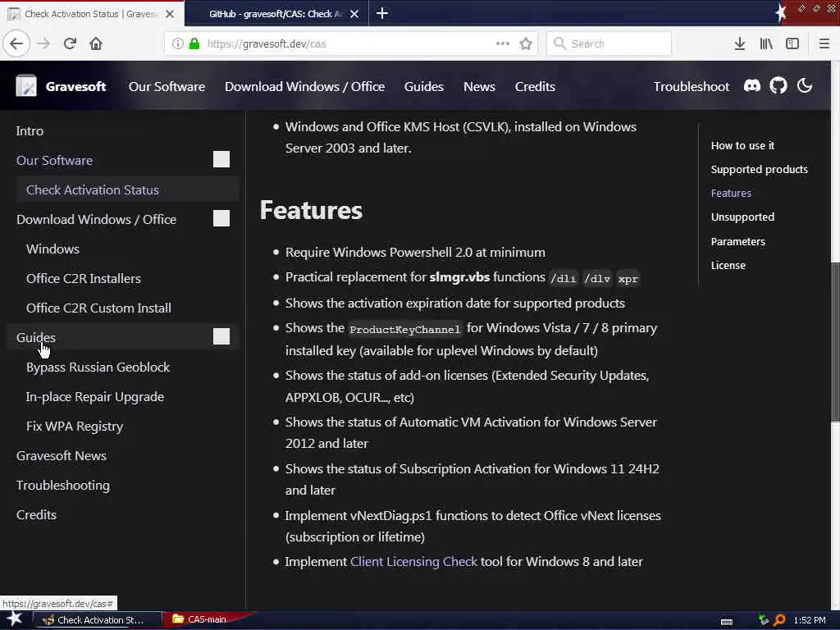
Task: Open the browser hamburger menu
Action: click(x=824, y=43)
